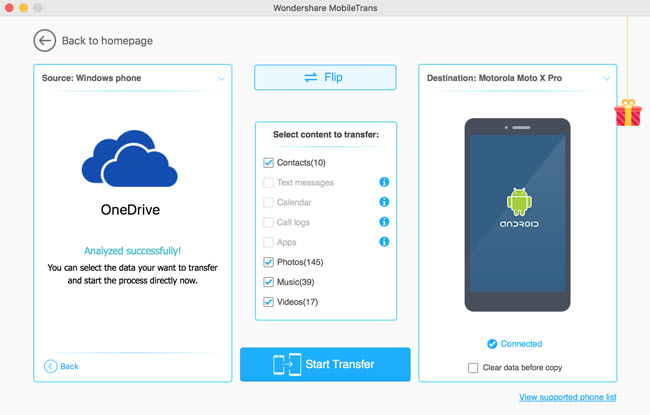Toggle the Apps checkbox
Viewport: 650px width, 415px height.
tap(269, 242)
